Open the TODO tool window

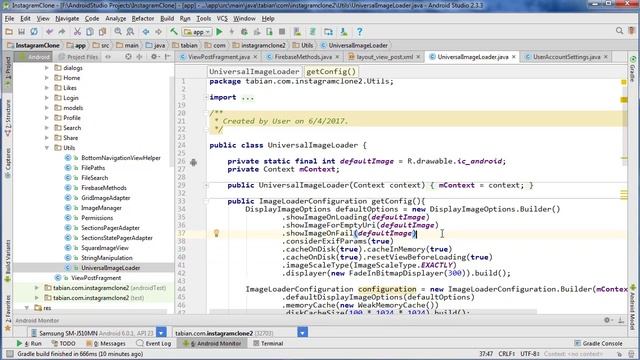click(64, 343)
